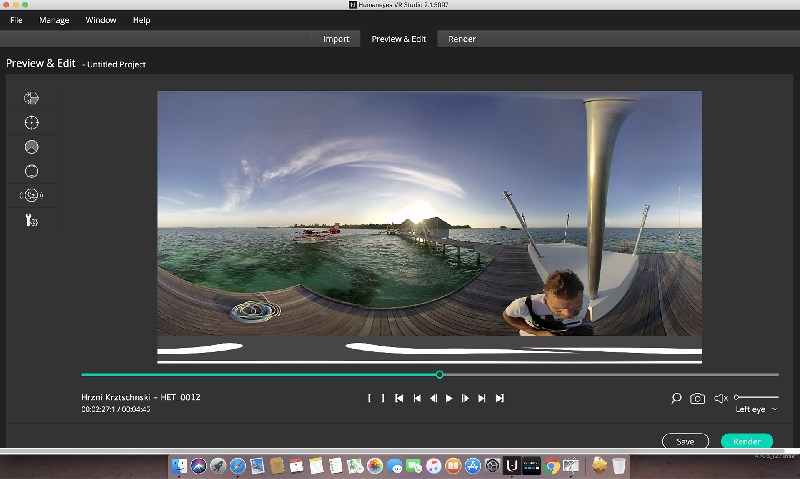Click the green timeline progress bar

click(x=259, y=374)
